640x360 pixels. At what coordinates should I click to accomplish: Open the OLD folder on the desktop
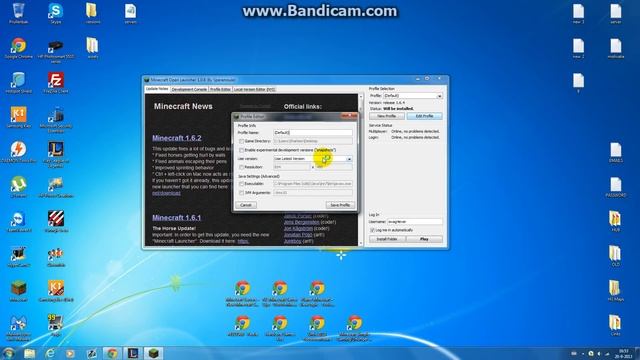pos(616,256)
